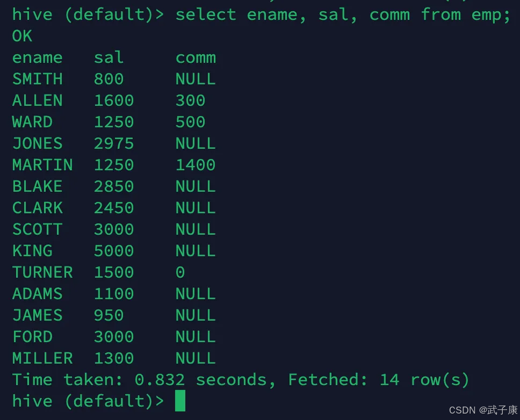Click the OK status line
Viewport: 520px width, 420px height.
tap(22, 36)
